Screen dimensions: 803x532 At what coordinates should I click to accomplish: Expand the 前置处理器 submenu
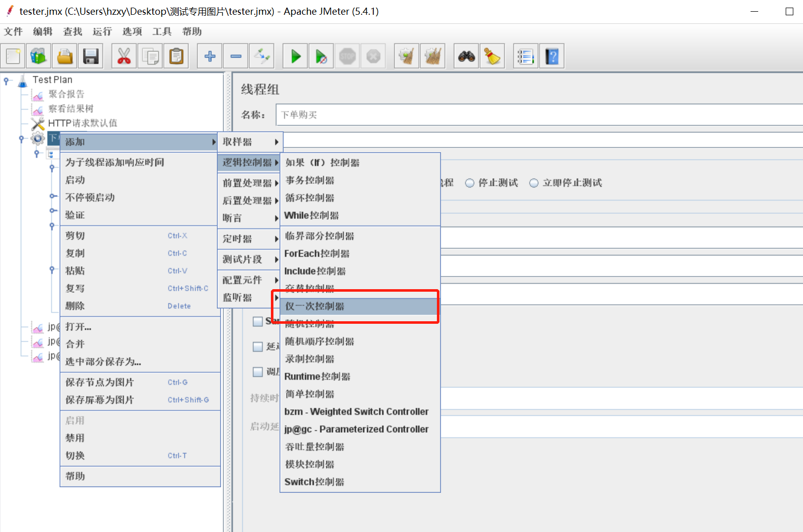[x=250, y=183]
